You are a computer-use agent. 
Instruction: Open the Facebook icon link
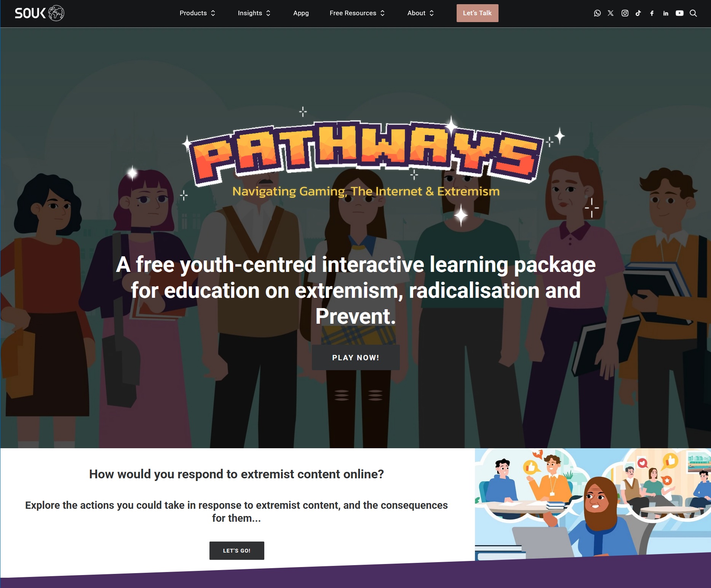(652, 13)
